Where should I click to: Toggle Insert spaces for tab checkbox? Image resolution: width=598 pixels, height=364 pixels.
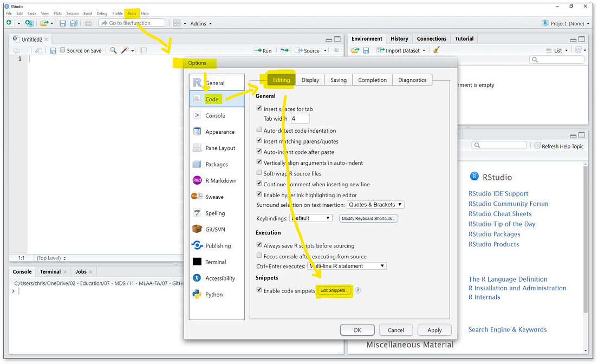pos(259,108)
